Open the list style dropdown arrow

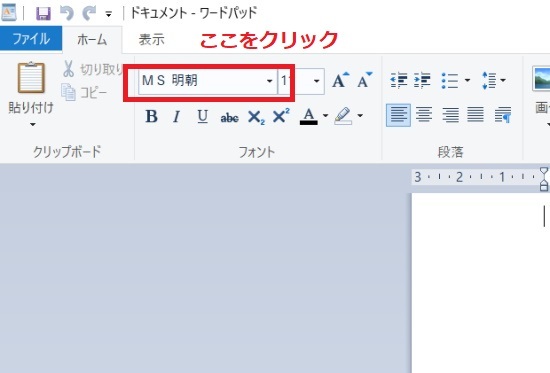467,80
